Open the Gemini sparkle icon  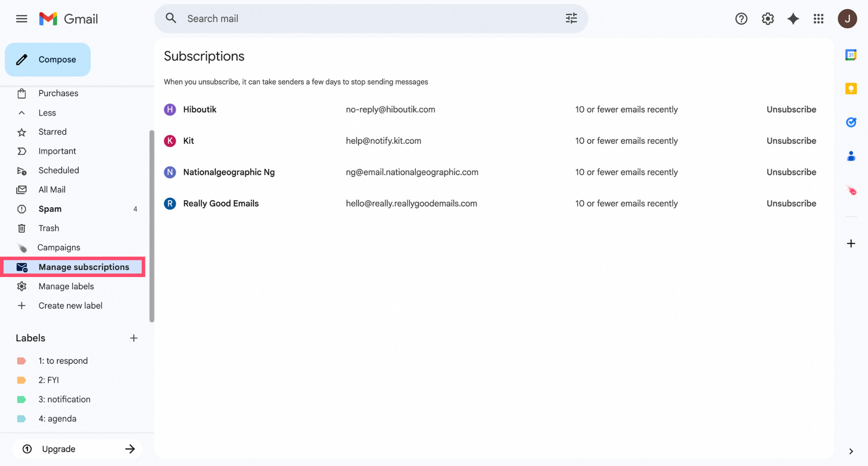click(793, 18)
